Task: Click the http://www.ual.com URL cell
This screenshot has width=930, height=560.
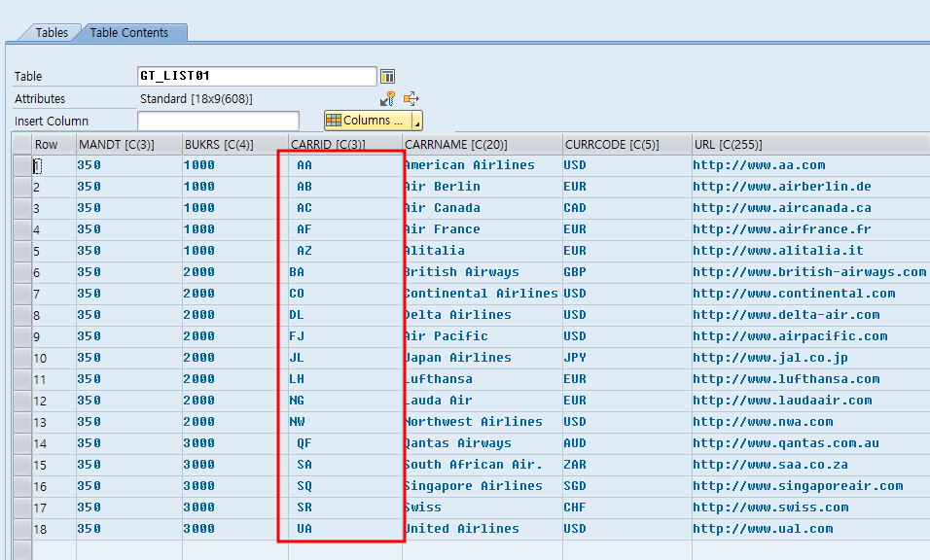Action: (x=810, y=529)
